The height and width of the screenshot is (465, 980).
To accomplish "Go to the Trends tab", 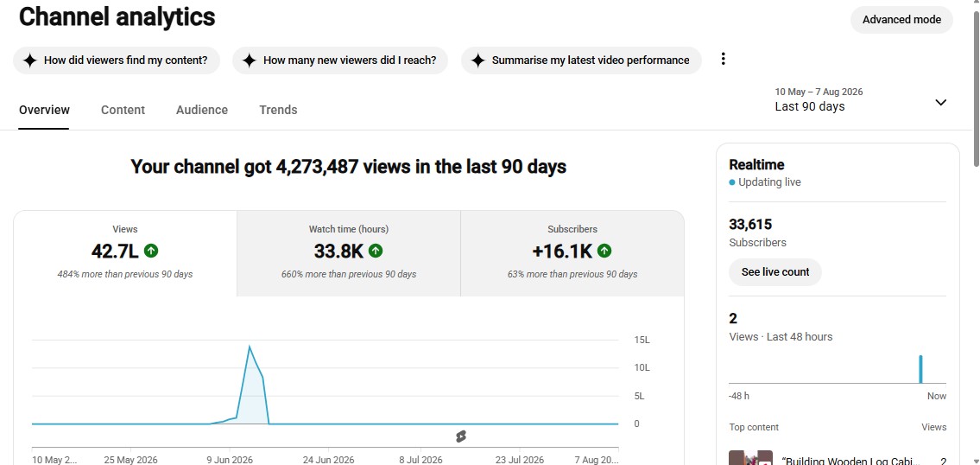I will tap(278, 110).
